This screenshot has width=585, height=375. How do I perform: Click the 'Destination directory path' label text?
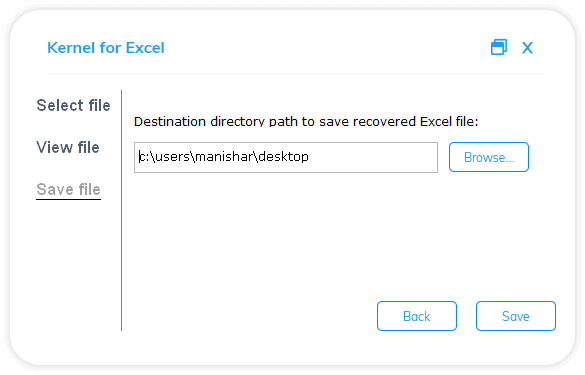[306, 122]
